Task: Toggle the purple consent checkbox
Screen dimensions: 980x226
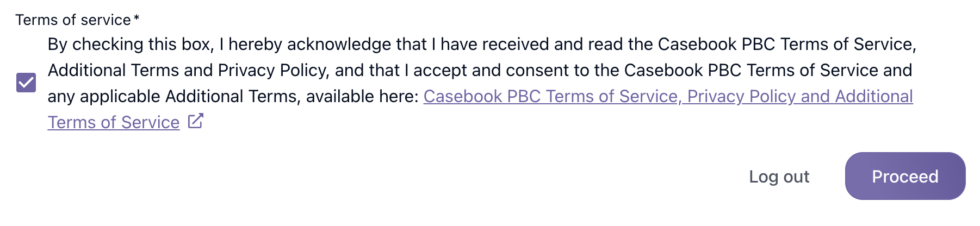Action: click(26, 83)
